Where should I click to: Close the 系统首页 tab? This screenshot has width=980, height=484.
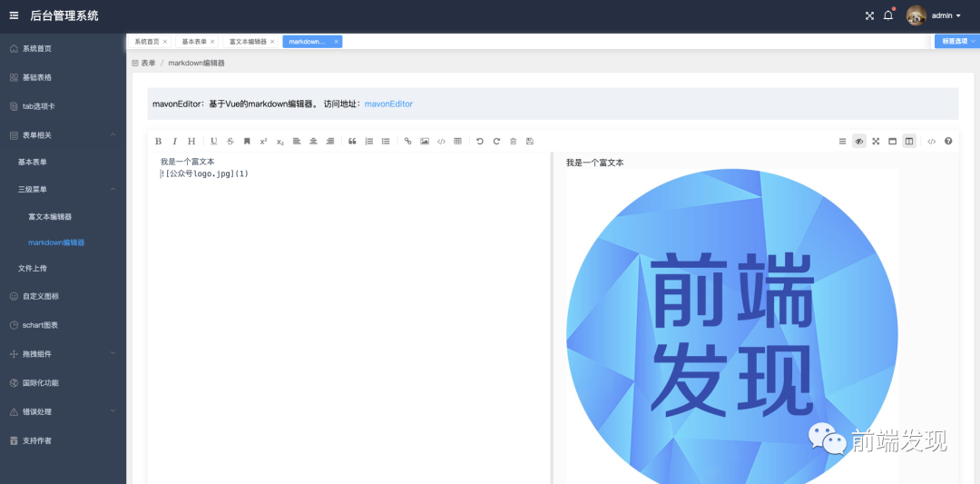pyautogui.click(x=165, y=42)
